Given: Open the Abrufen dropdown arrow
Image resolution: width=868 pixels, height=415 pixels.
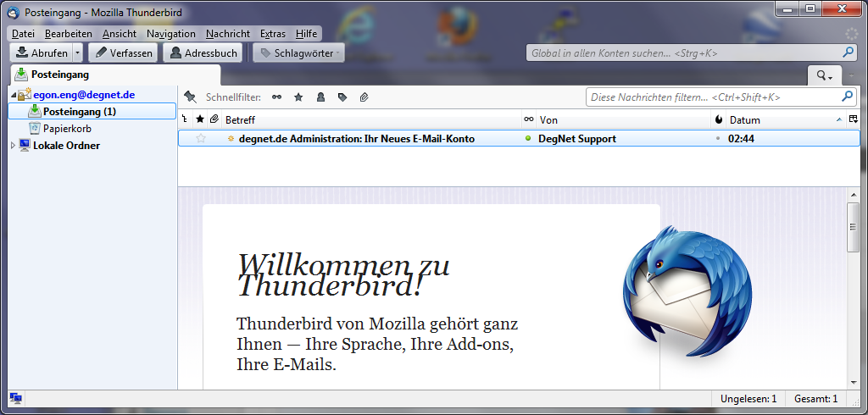Looking at the screenshot, I should click(x=77, y=53).
